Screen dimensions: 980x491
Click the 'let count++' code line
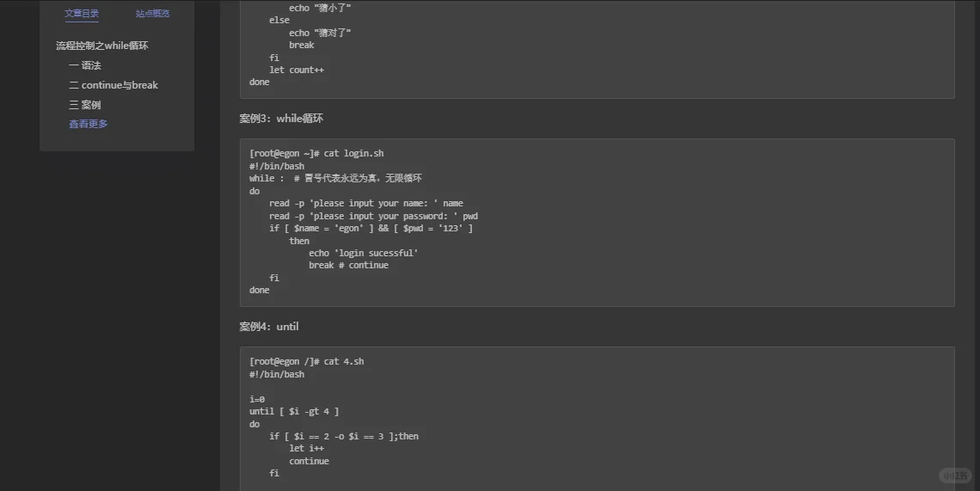point(297,70)
